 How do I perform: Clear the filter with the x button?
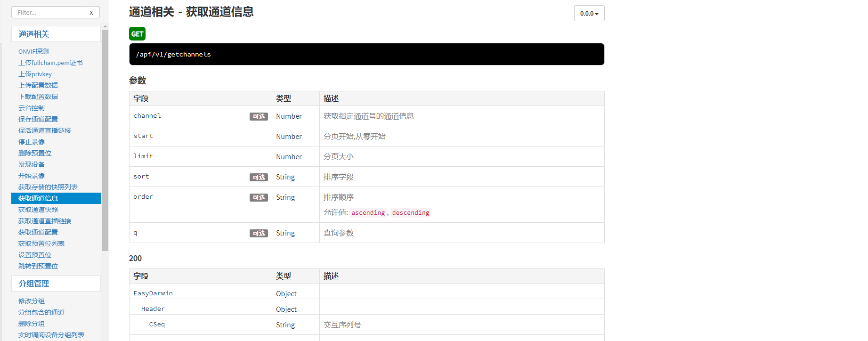[91, 13]
